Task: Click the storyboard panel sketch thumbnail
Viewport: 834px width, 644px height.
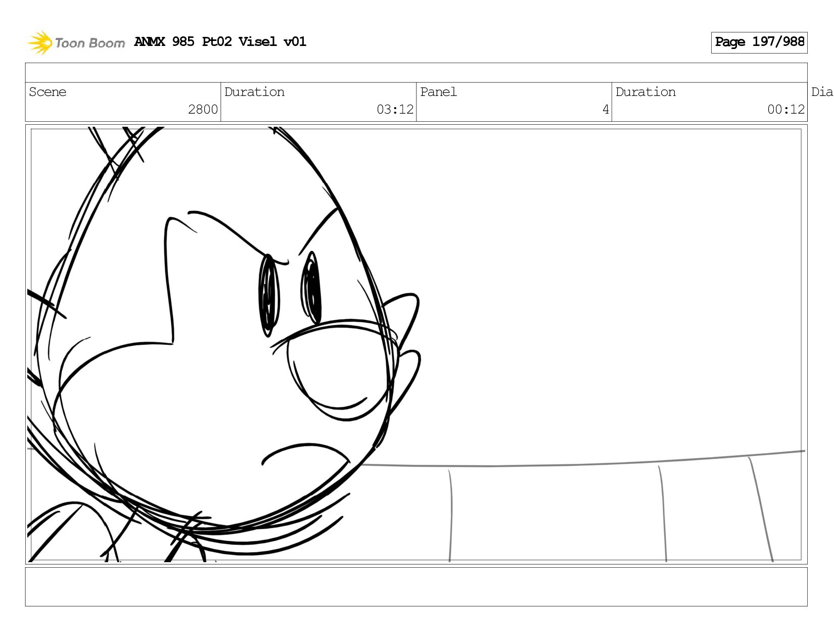Action: (x=416, y=344)
